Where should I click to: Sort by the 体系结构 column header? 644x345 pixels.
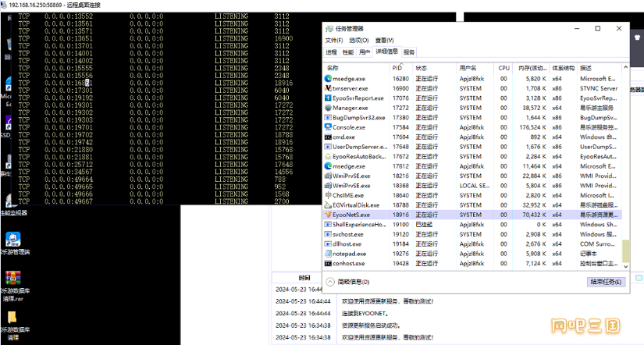[563, 68]
